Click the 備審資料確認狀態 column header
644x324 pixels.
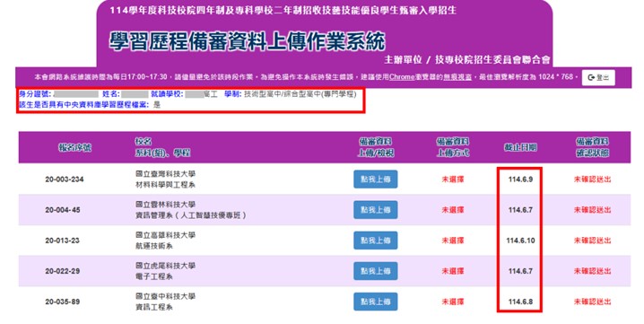(x=592, y=147)
